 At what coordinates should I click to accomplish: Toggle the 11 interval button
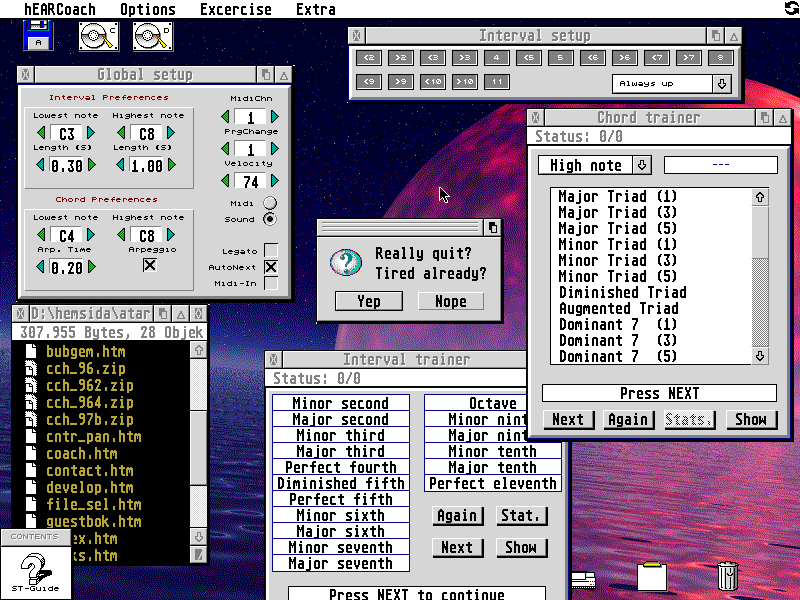497,82
